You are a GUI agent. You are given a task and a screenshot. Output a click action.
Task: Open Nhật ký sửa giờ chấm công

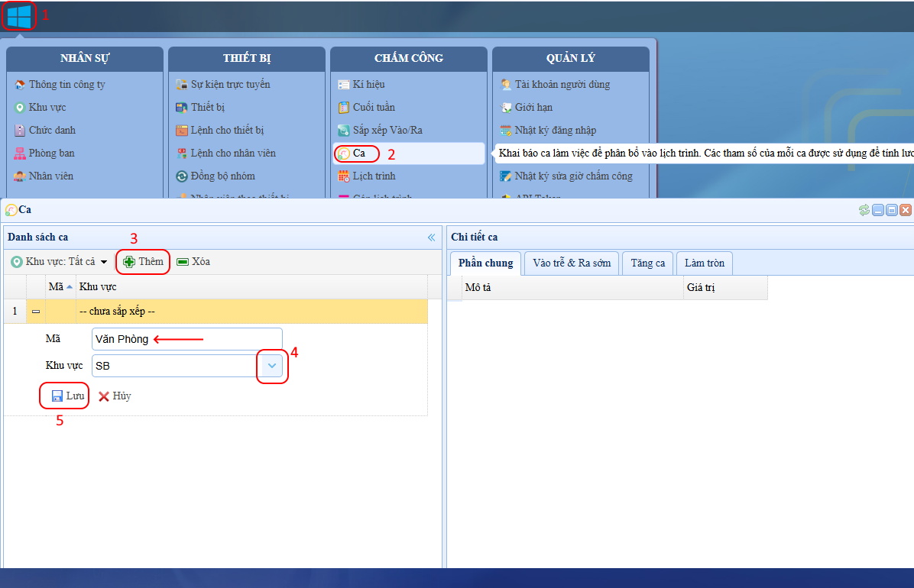click(x=566, y=176)
